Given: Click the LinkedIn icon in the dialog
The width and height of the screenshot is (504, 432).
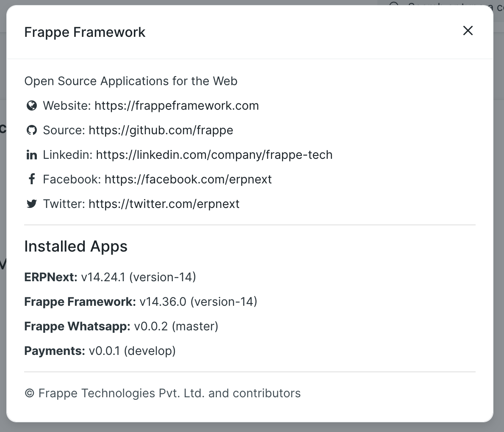Looking at the screenshot, I should 32,155.
